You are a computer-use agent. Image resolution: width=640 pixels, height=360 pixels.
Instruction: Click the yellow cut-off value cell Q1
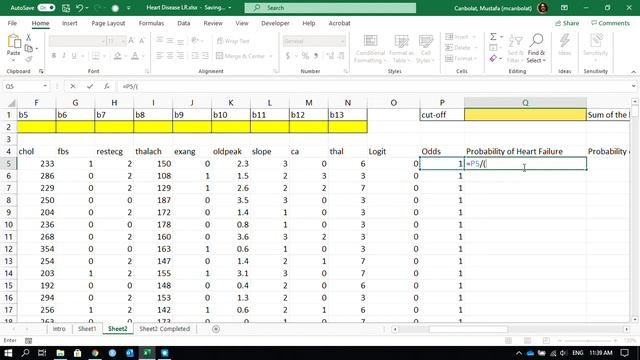(x=525, y=115)
